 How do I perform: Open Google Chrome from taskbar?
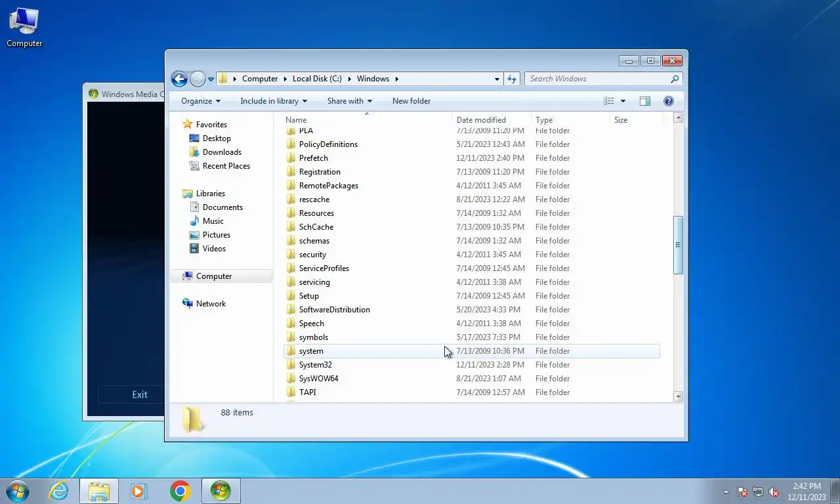pyautogui.click(x=180, y=491)
